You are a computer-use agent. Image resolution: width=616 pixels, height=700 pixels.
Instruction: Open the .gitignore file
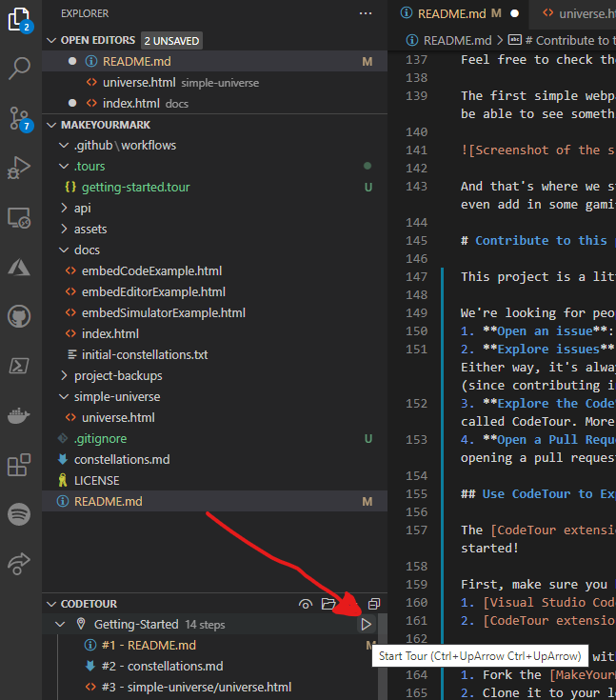[x=215, y=439]
